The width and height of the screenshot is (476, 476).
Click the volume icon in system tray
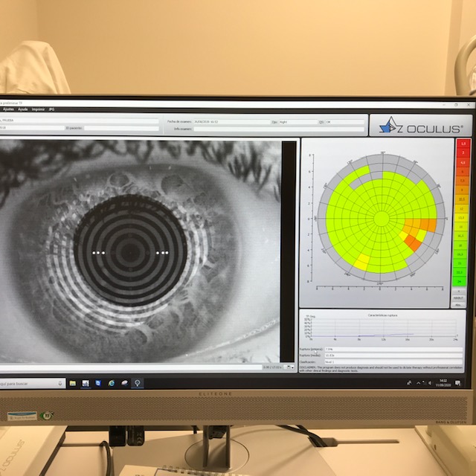(430, 383)
